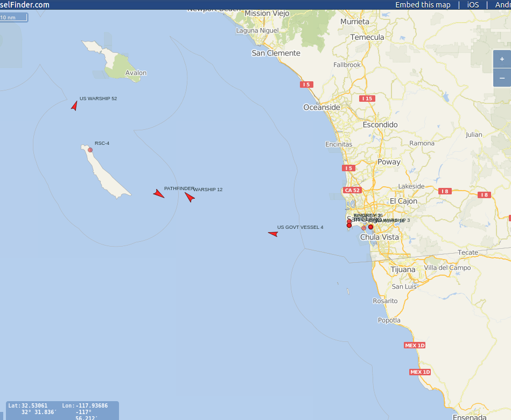
Task: Click the I 8 shield beside Lakeside
Action: pos(445,191)
